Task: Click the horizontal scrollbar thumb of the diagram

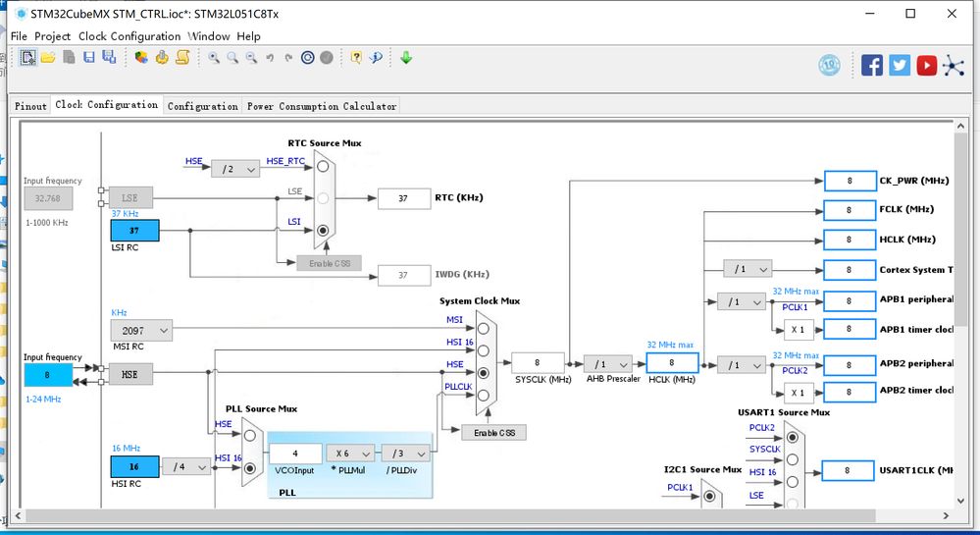Action: [449, 515]
